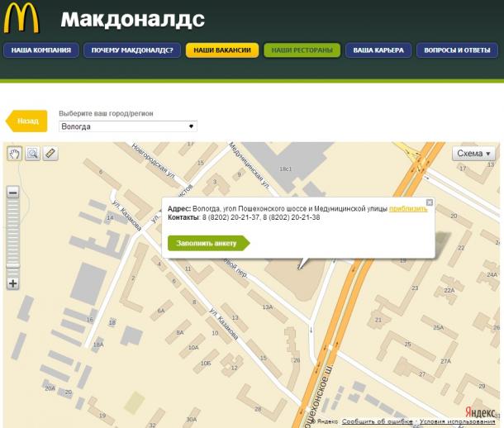Image resolution: width=504 pixels, height=428 pixels.
Task: Open the Вопросы и ответы menu item
Action: pyautogui.click(x=457, y=50)
